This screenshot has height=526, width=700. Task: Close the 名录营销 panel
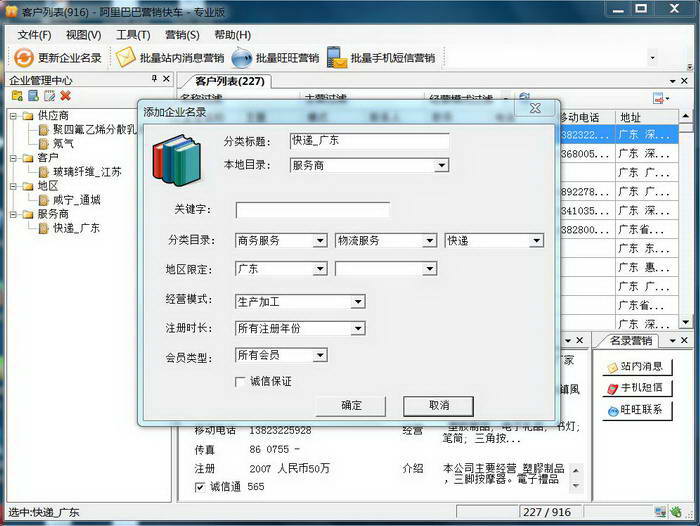point(684,340)
